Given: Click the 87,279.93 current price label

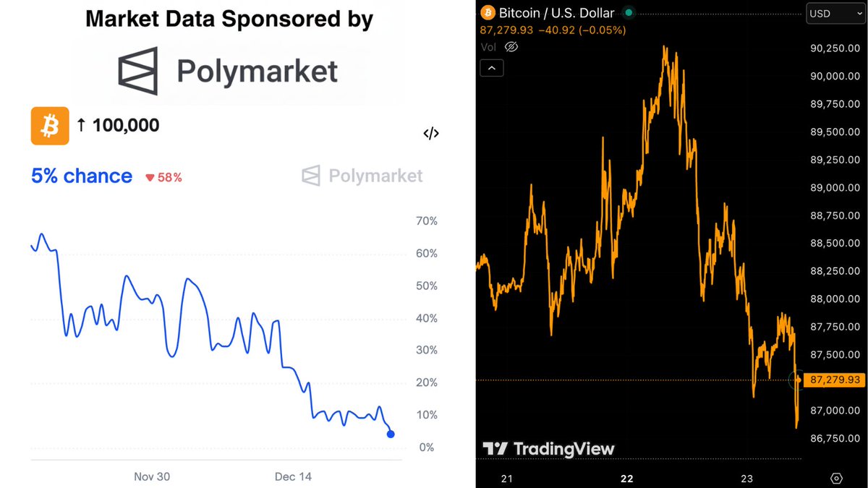Looking at the screenshot, I should [x=834, y=380].
